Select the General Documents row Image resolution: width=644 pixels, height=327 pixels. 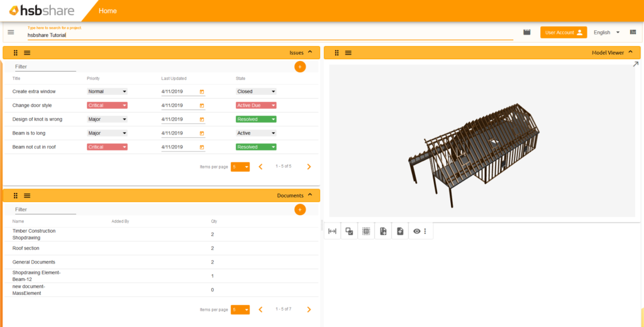(162, 262)
